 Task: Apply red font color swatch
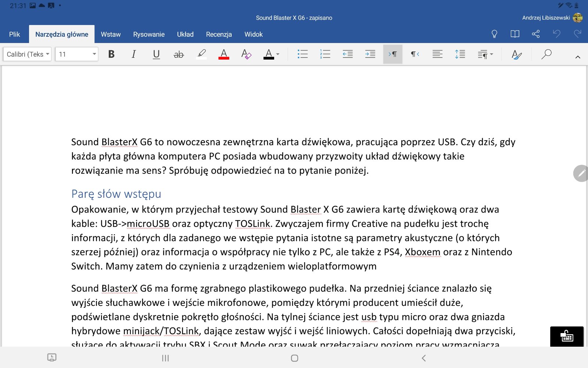pos(224,54)
